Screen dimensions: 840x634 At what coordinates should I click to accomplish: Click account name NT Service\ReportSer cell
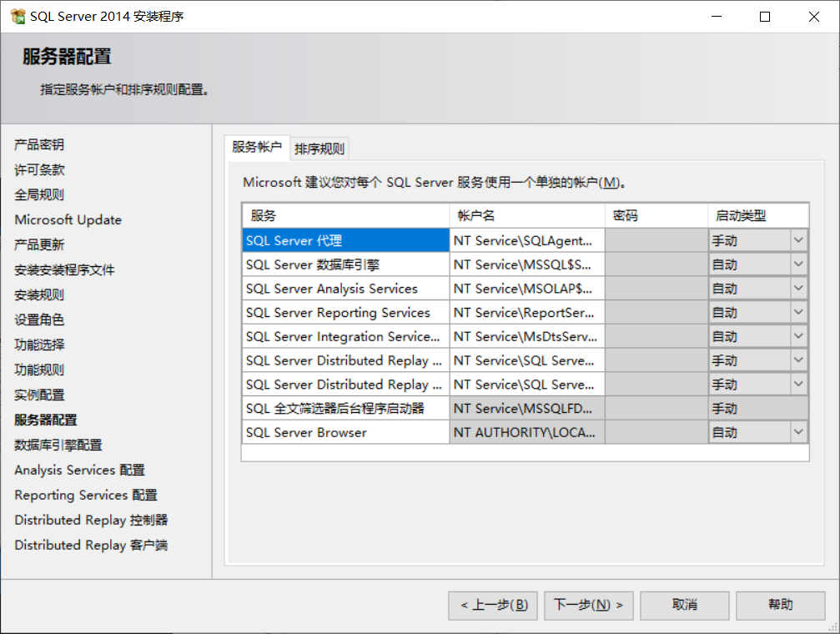(x=527, y=312)
